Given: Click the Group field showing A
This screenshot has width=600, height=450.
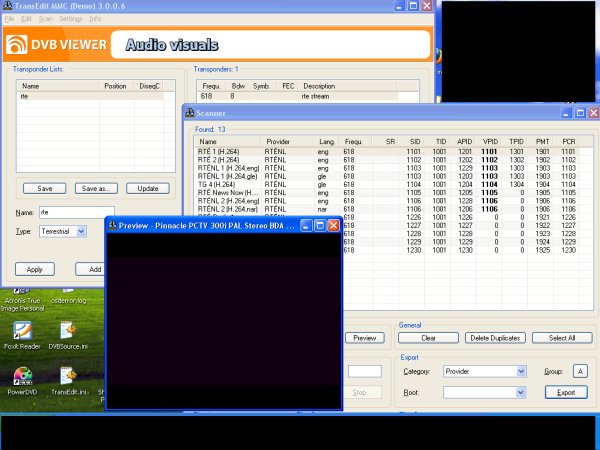Looking at the screenshot, I should (x=580, y=371).
